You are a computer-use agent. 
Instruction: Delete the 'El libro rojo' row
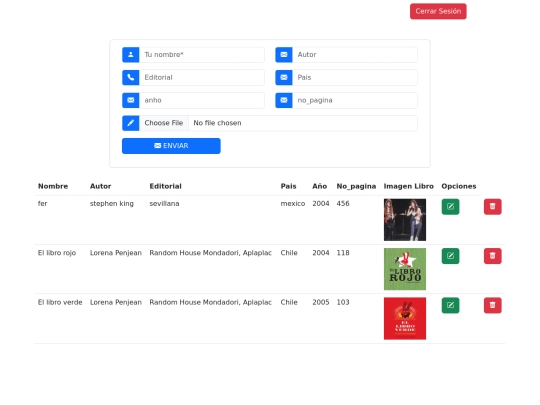click(x=492, y=256)
